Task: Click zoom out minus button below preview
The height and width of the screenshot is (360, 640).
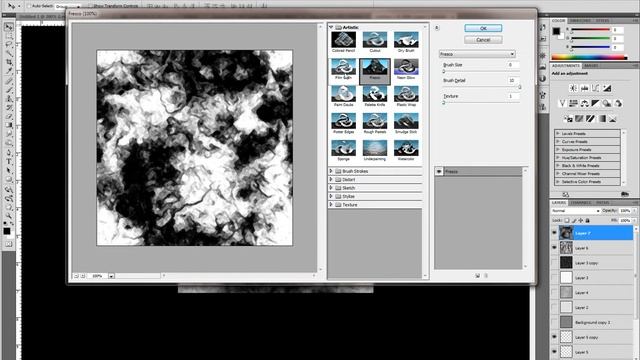Action: (x=76, y=276)
